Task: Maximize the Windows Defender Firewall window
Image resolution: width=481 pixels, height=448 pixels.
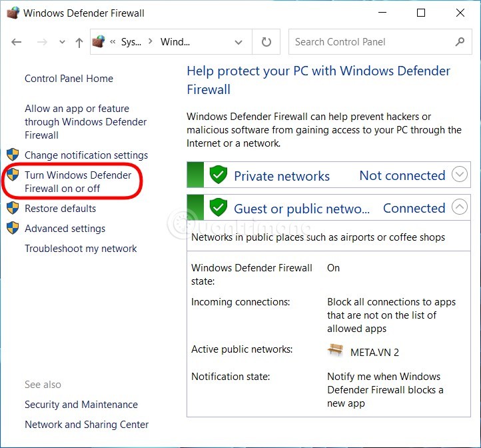Action: (421, 13)
